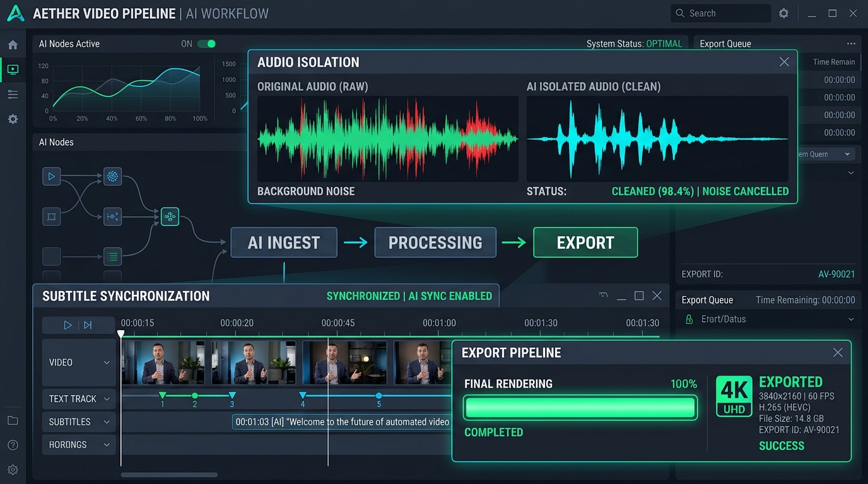
Task: Click the green lock icon beside Erart/Datus
Action: [x=689, y=320]
